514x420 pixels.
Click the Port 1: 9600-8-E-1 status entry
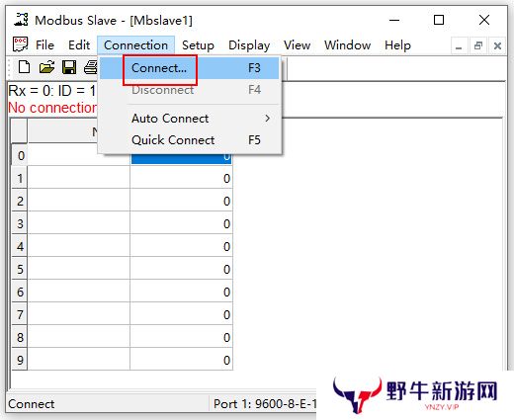tap(265, 404)
